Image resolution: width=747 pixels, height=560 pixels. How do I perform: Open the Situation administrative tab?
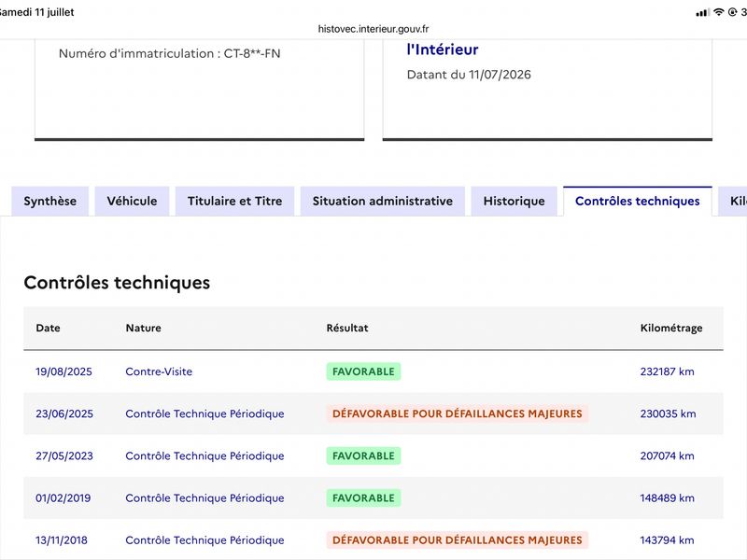pos(383,201)
